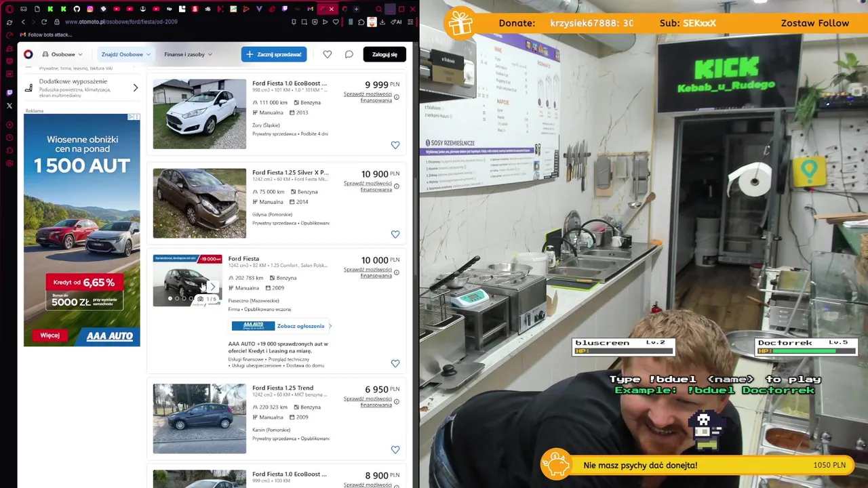The image size is (868, 488).
Task: Switch to the Instagram browser tab
Action: pos(90,9)
